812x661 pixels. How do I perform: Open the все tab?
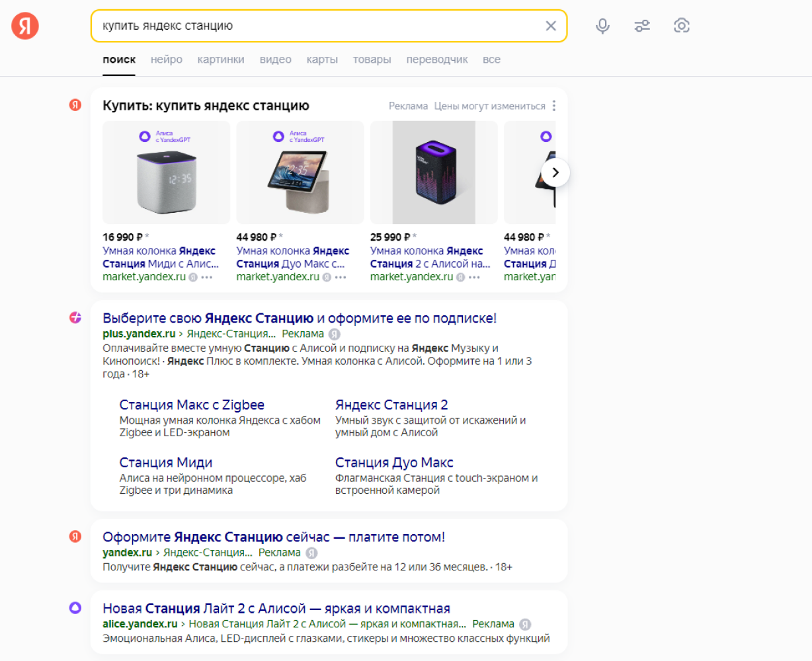[x=491, y=59]
